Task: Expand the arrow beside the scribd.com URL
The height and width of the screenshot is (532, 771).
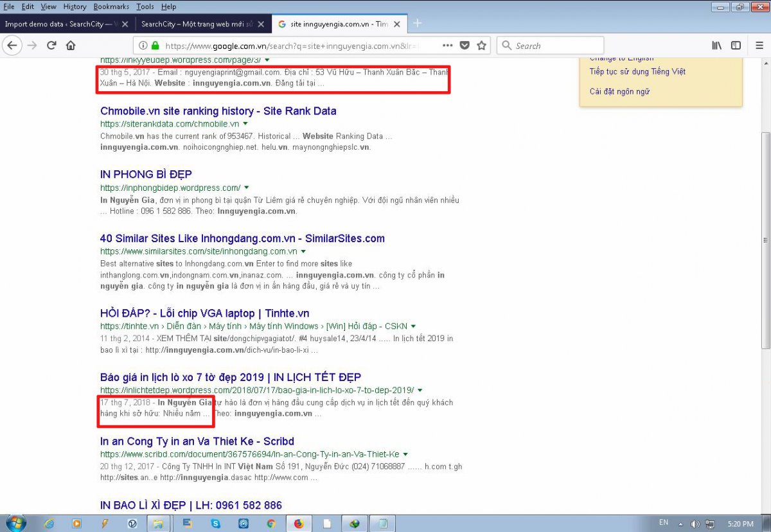Action: (405, 454)
